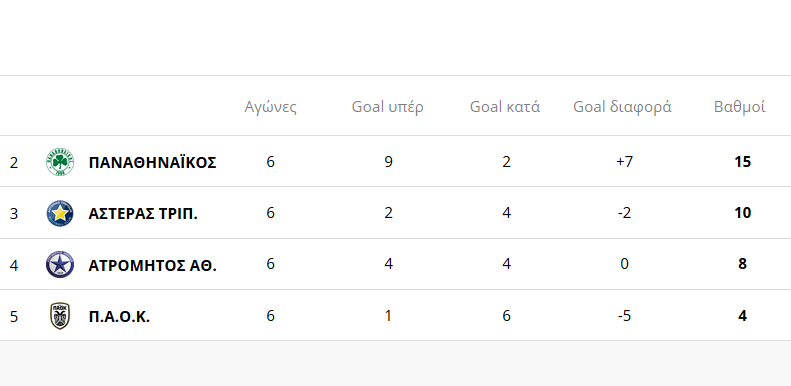Click the -5 goal difference cell
Screen dimensions: 791x386
click(x=625, y=316)
